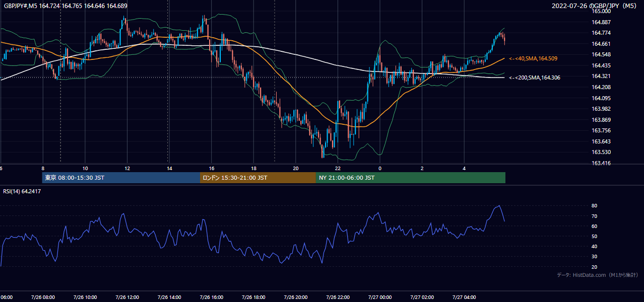
Task: Click bottom date label 7/26 18:00
Action: click(253, 297)
